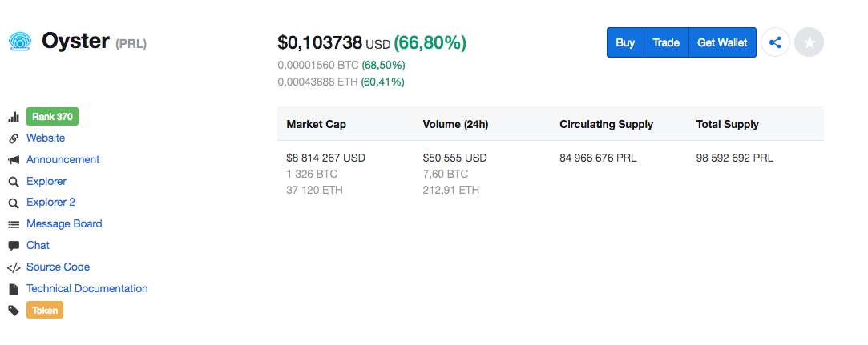Click the Oyster shell logo icon
Screen dimensions: 868x345
click(21, 42)
